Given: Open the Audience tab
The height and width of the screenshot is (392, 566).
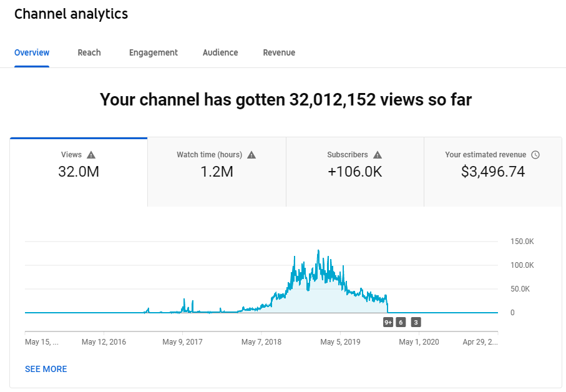Looking at the screenshot, I should tap(220, 52).
